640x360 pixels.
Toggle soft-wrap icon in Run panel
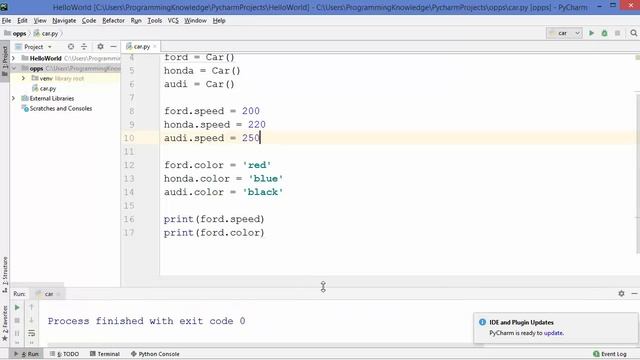[31, 333]
